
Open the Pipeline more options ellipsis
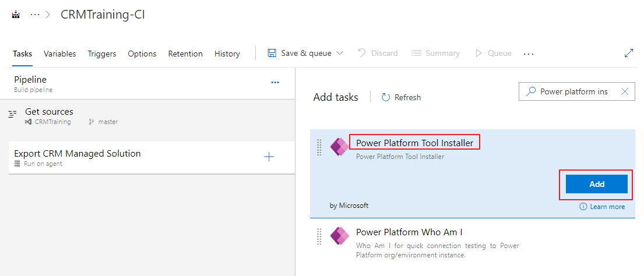(275, 83)
